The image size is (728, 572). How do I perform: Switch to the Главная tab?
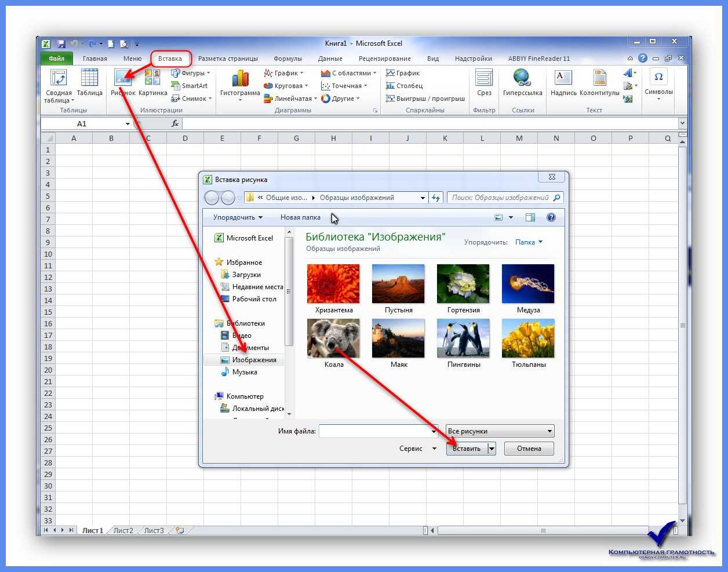tap(95, 59)
